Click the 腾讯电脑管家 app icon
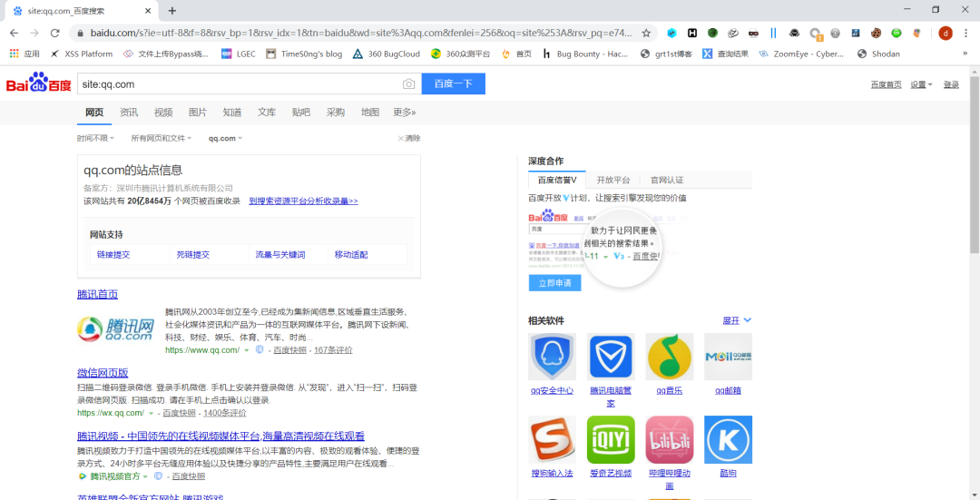 [x=611, y=357]
